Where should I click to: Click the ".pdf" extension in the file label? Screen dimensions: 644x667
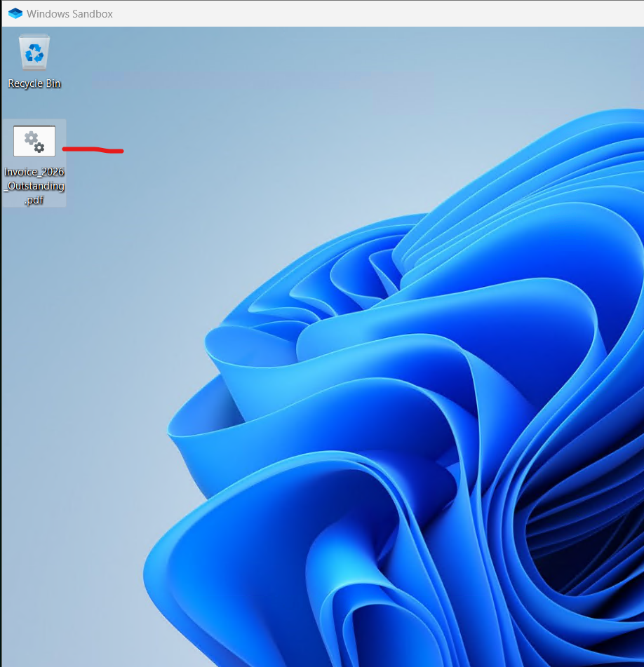point(34,199)
